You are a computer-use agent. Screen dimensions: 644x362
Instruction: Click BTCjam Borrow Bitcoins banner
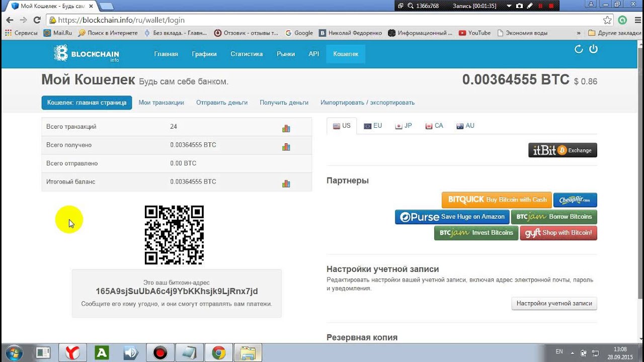tap(554, 217)
